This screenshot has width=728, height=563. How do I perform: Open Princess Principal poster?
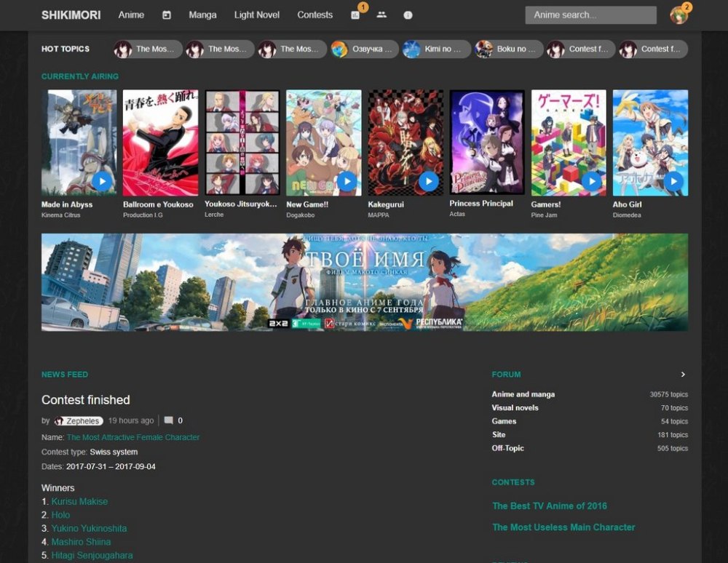[487, 143]
